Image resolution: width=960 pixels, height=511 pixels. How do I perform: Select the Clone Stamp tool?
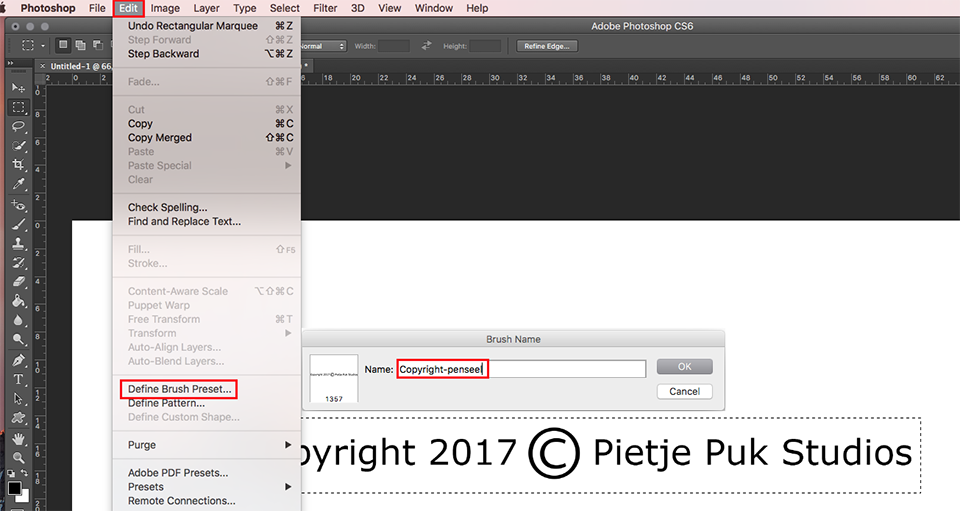tap(18, 244)
